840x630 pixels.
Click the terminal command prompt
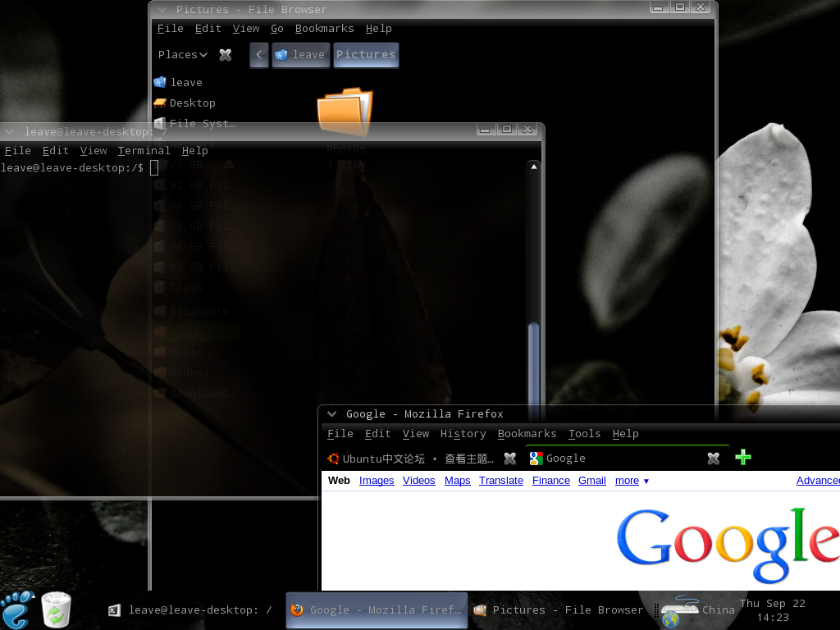click(80, 167)
